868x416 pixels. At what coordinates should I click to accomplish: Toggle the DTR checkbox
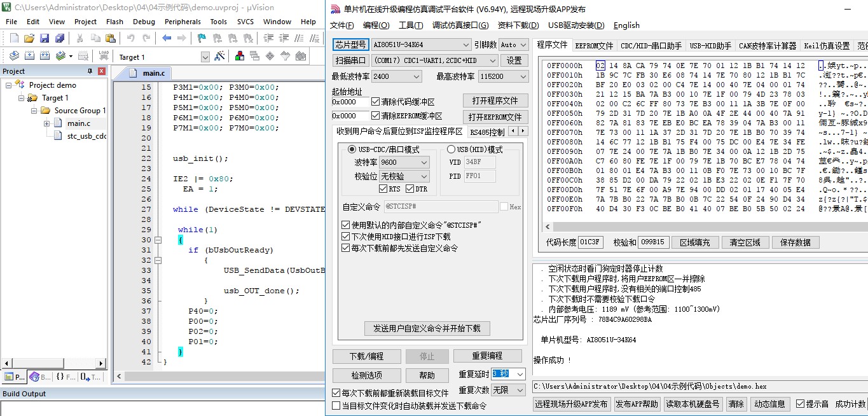(410, 189)
